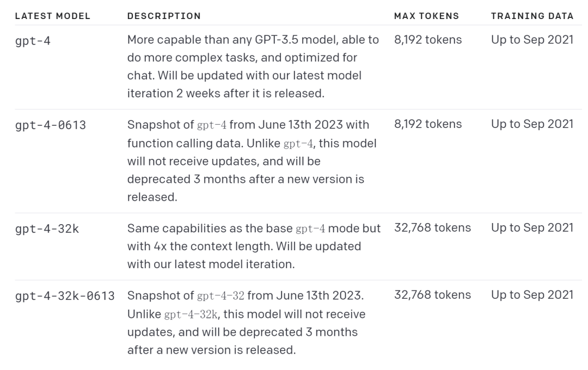Click the TRAINING DATA column header
This screenshot has height=370, width=588.
tap(532, 16)
